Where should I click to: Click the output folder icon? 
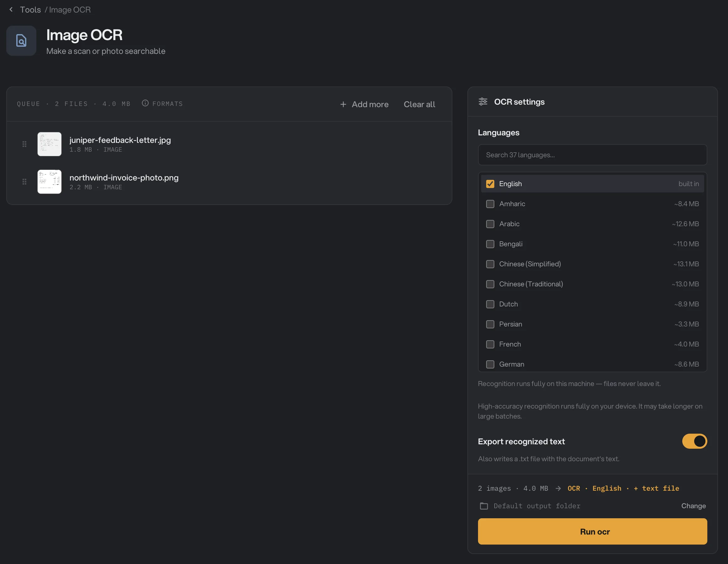tap(484, 506)
